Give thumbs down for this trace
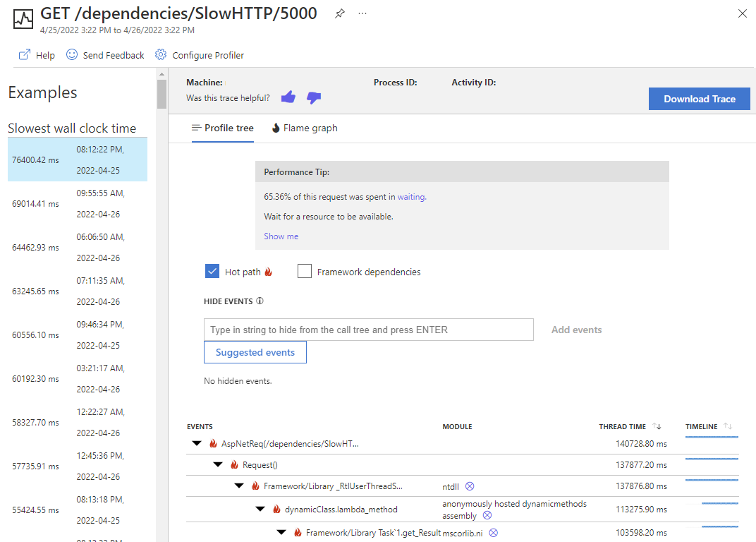 point(314,97)
